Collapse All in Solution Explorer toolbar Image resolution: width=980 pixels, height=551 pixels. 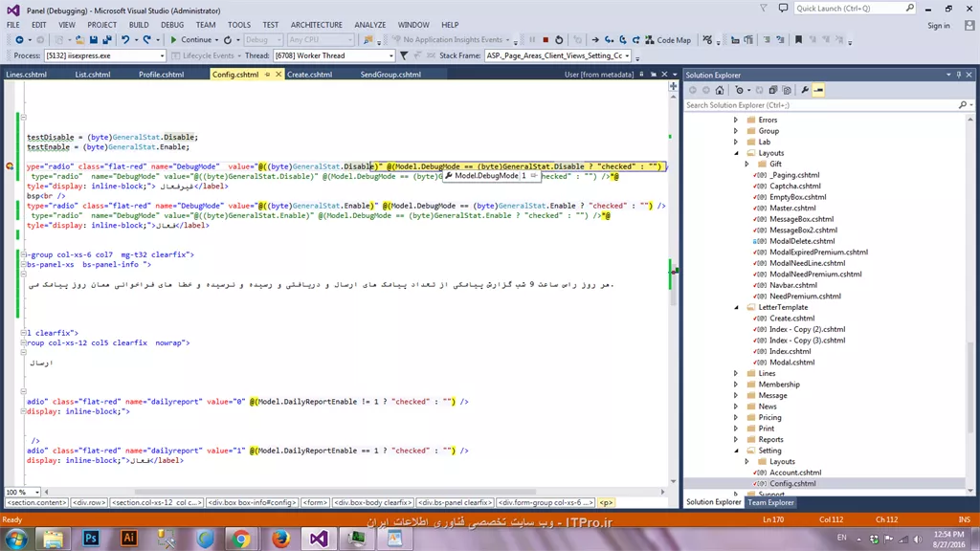point(773,90)
